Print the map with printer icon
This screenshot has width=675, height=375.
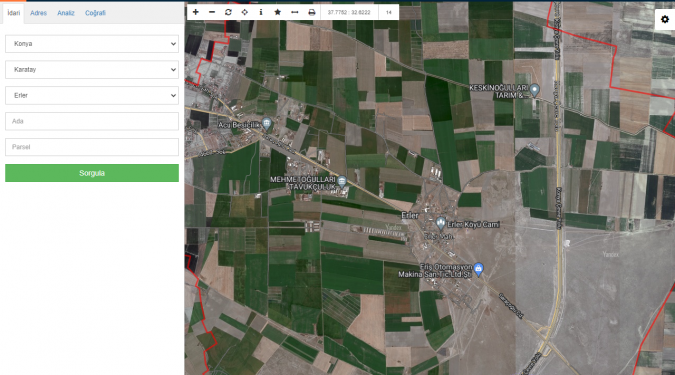[312, 12]
